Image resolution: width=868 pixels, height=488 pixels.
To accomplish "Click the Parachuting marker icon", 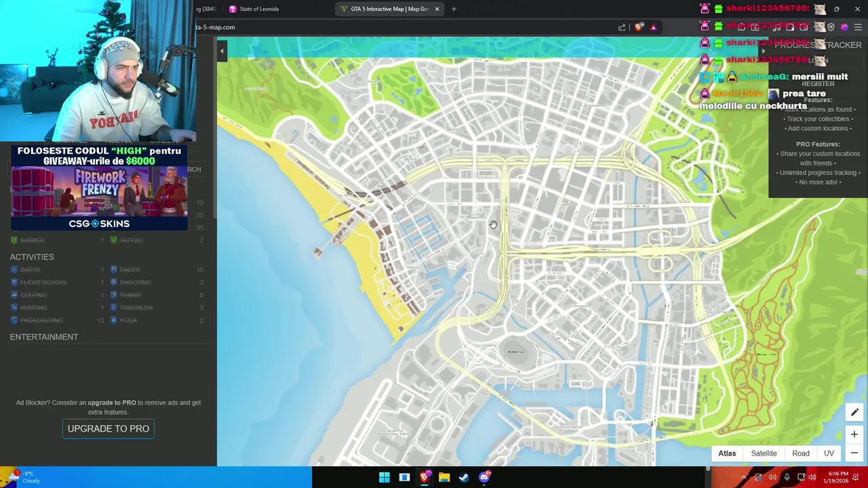I will tap(14, 320).
